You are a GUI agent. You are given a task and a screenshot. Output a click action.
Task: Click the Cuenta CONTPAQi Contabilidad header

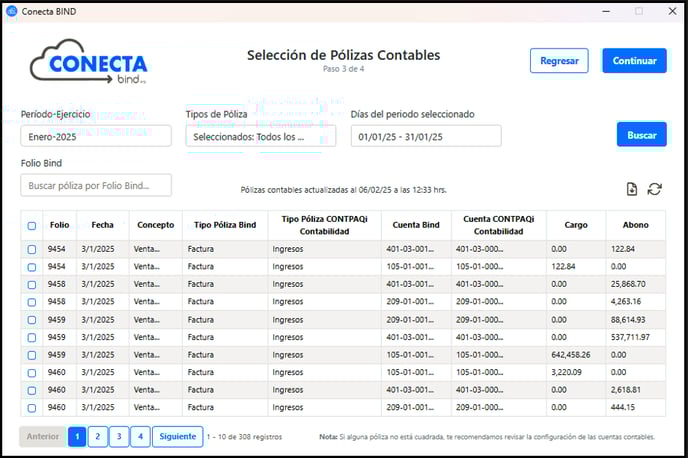pos(499,225)
